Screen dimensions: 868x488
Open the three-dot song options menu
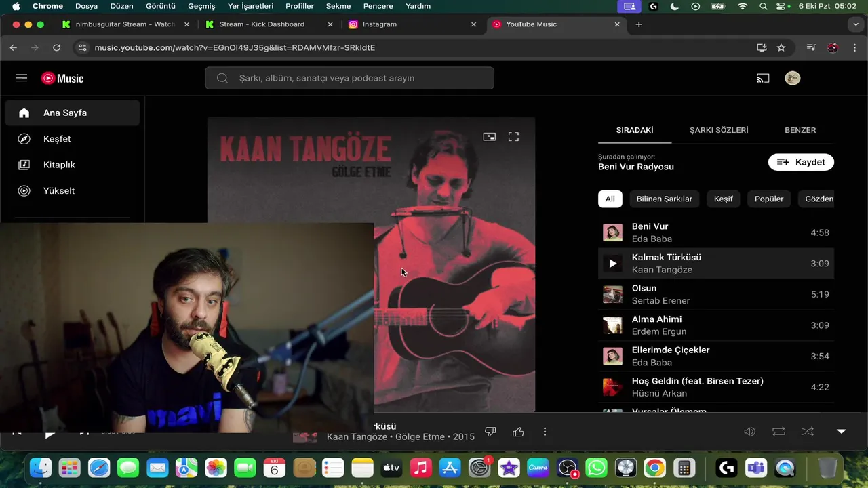pos(545,432)
